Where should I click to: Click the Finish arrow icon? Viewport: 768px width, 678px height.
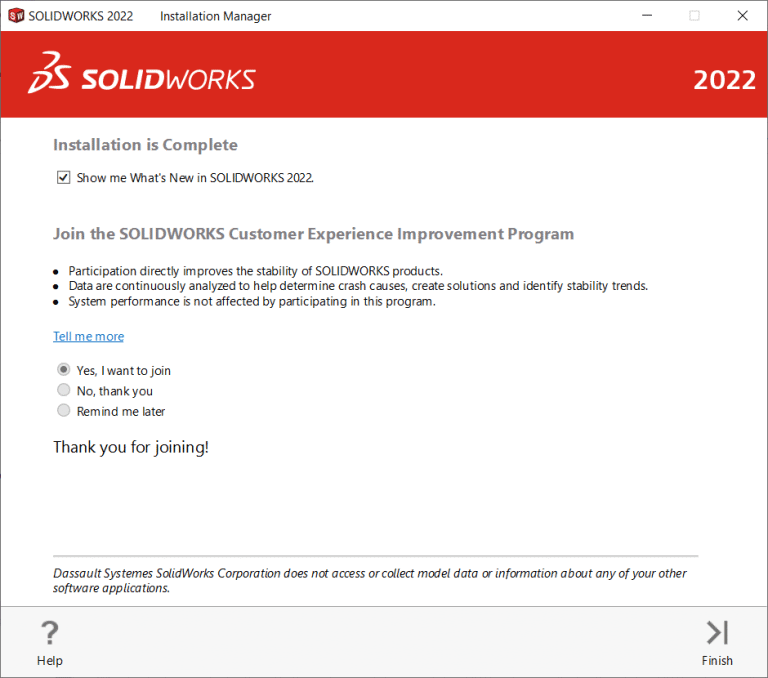pos(717,633)
